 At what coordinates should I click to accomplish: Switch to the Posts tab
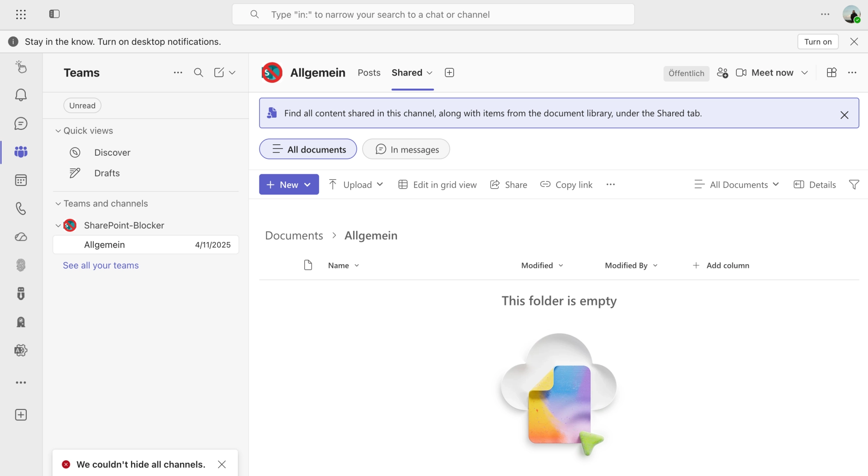point(369,72)
